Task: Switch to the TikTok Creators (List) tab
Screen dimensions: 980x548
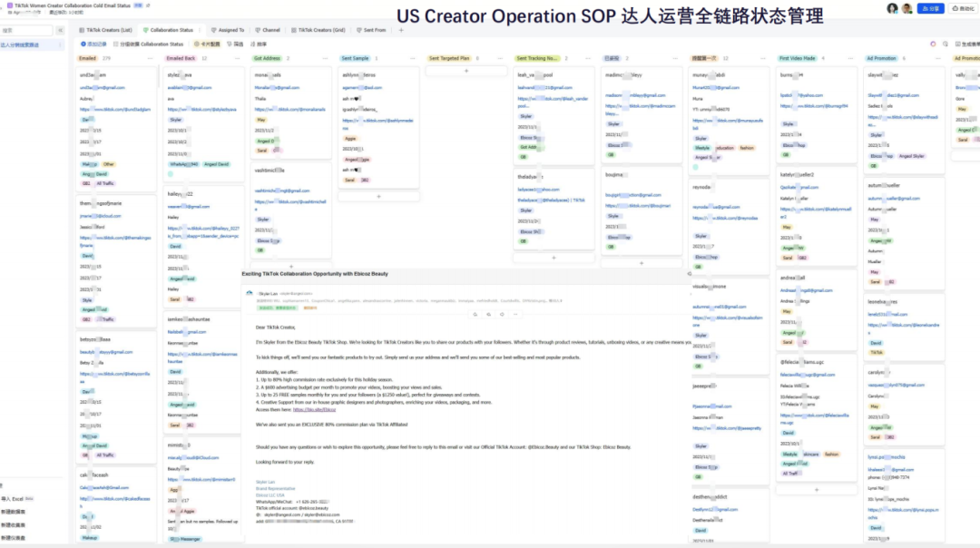Action: [105, 30]
